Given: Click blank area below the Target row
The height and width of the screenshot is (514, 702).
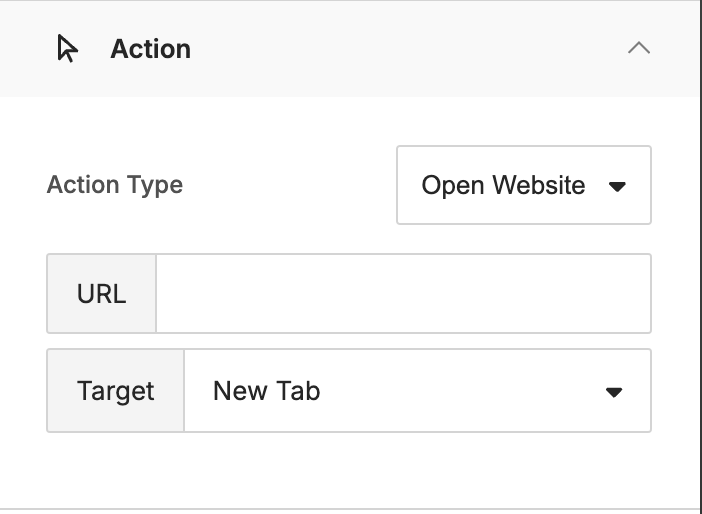Looking at the screenshot, I should pos(349,470).
